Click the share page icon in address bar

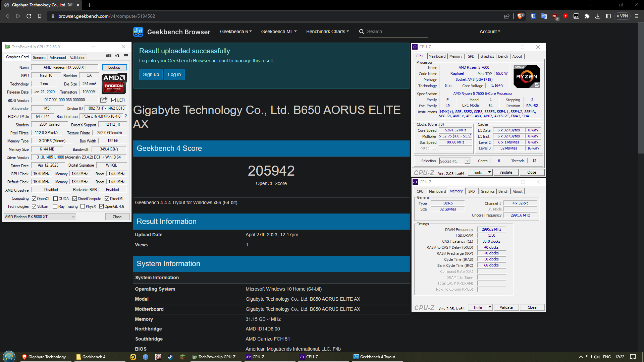coord(507,16)
